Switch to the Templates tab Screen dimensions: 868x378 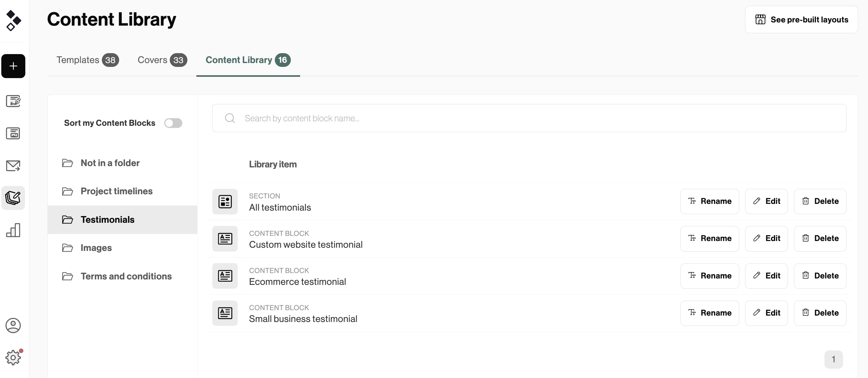(88, 60)
